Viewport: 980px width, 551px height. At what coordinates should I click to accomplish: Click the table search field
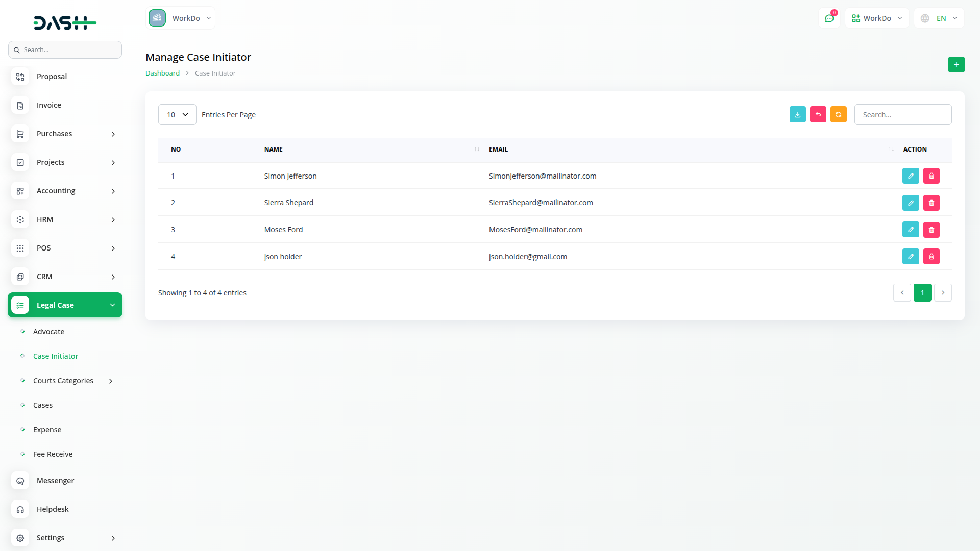903,115
